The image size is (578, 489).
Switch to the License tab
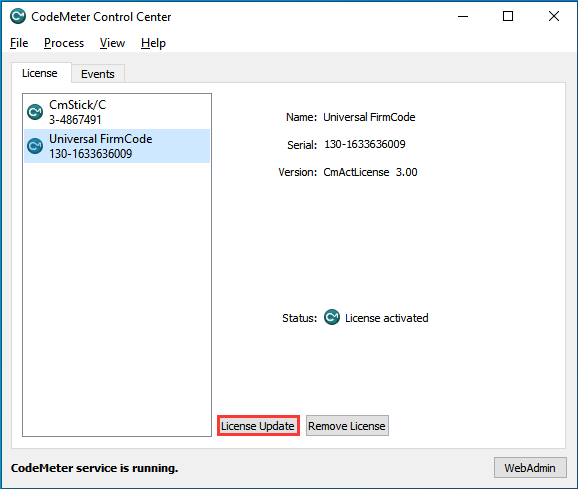click(x=40, y=73)
